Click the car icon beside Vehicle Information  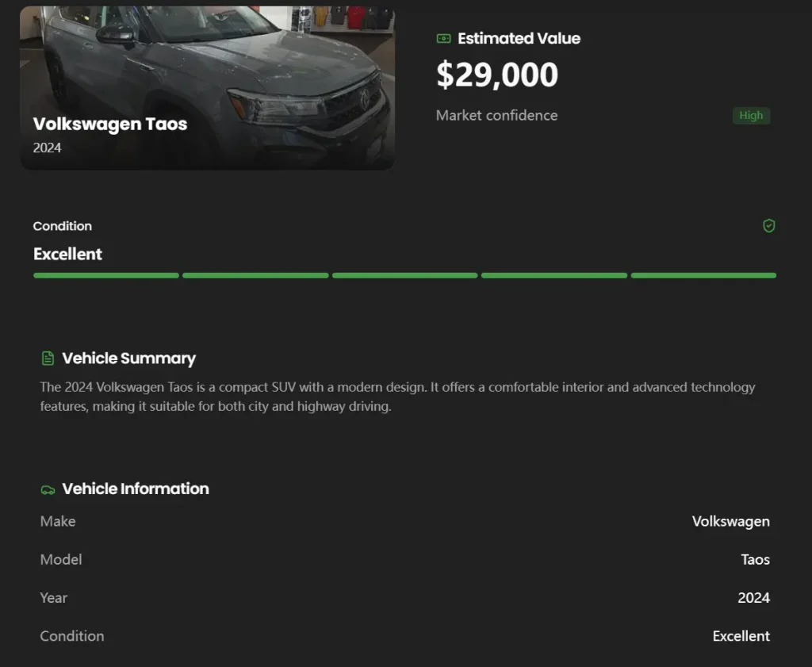click(48, 489)
